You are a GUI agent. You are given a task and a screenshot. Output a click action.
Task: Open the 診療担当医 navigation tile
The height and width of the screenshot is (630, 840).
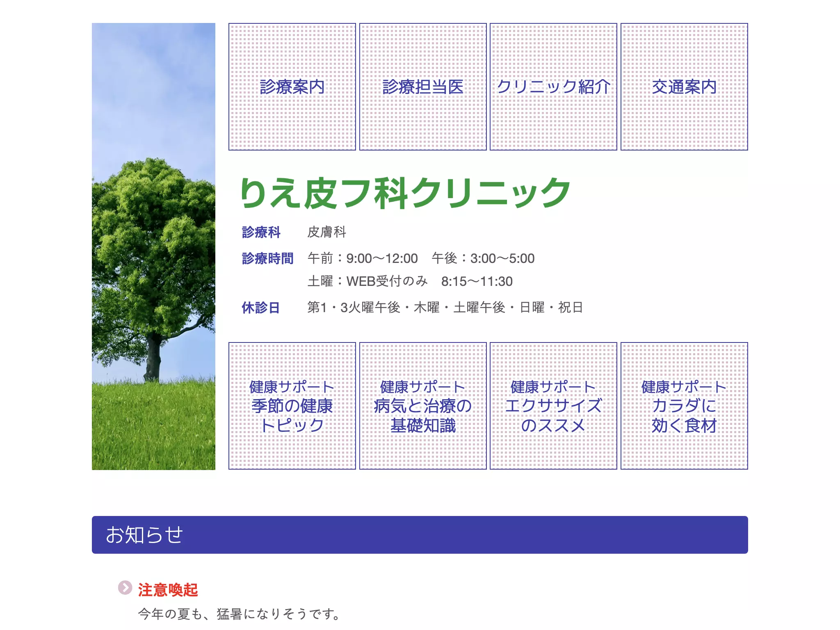tap(423, 87)
